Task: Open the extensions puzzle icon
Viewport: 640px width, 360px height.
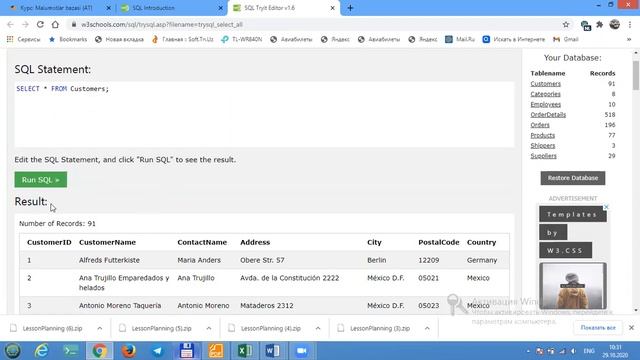Action: (600, 24)
